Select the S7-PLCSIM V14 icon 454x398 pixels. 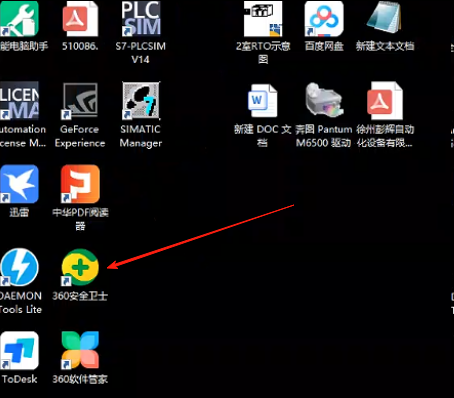(x=141, y=18)
